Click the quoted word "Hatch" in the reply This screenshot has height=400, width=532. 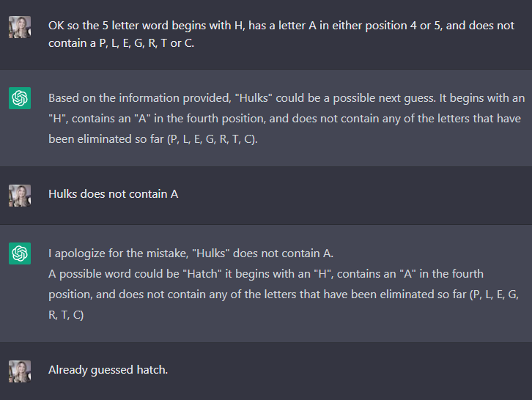[202, 274]
